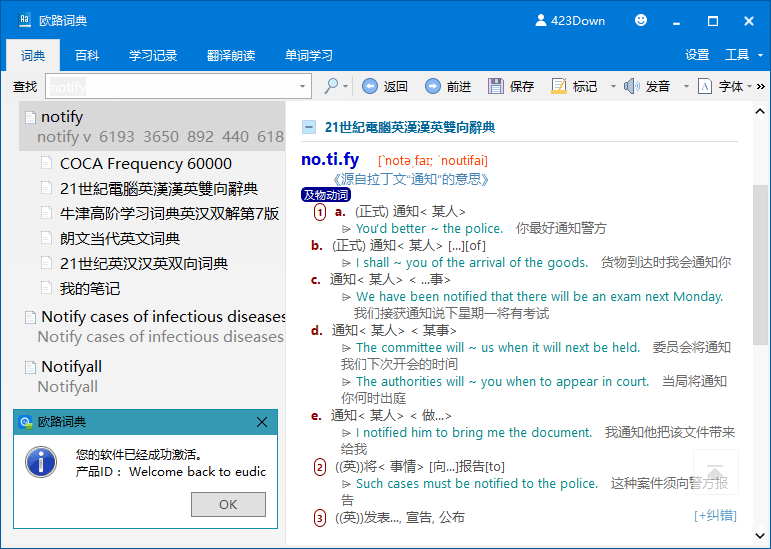
Task: Play pronunciation with 发音 button
Action: (647, 87)
